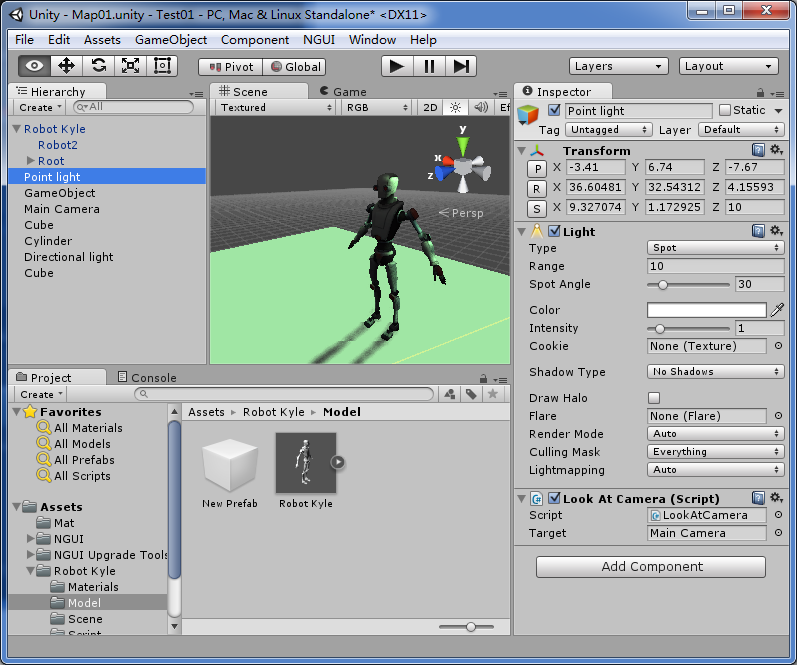Switch to the Console tab
Viewport: 797px width, 665px height.
pos(147,377)
